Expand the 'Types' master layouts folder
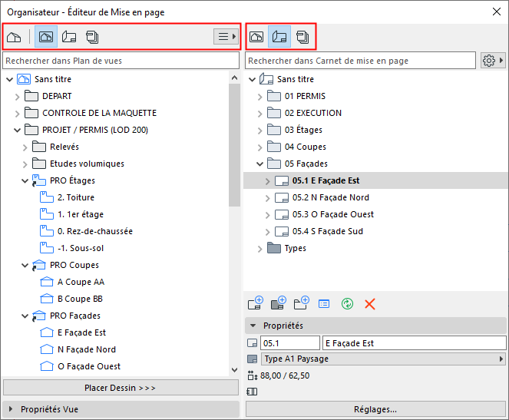 coord(259,248)
